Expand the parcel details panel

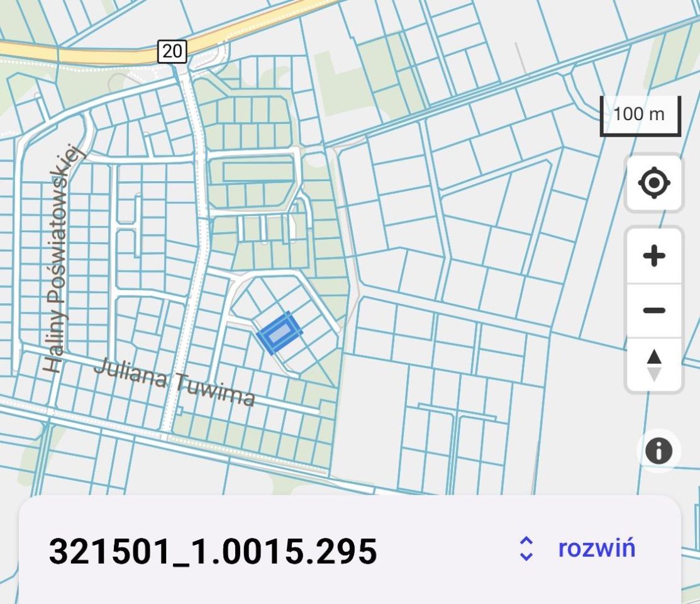point(597,549)
